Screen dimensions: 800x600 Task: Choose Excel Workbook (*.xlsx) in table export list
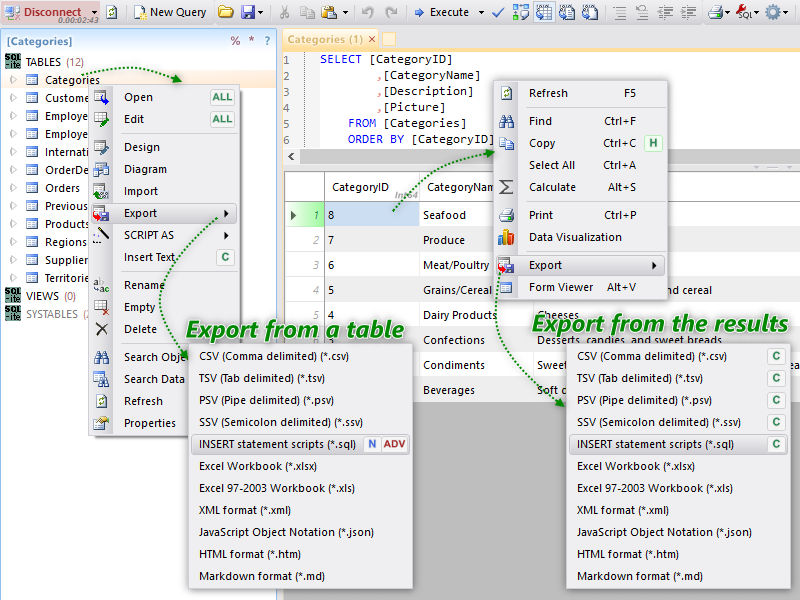(301, 466)
